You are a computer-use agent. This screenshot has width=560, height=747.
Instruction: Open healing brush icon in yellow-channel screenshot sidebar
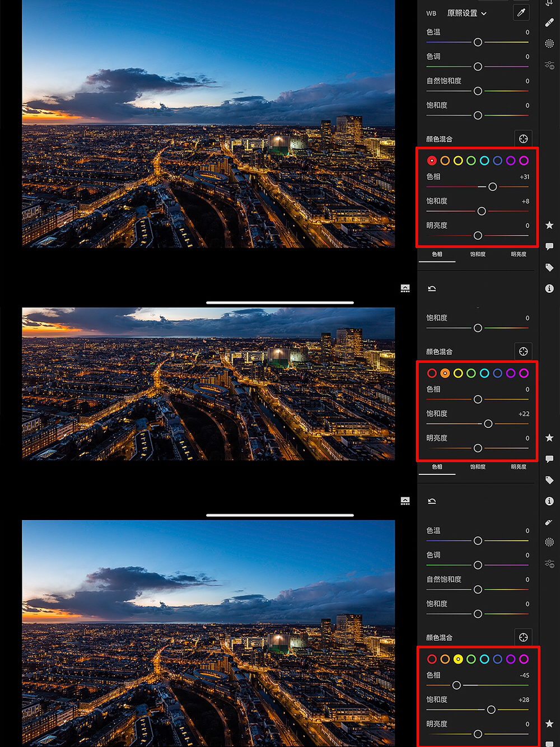click(x=549, y=522)
